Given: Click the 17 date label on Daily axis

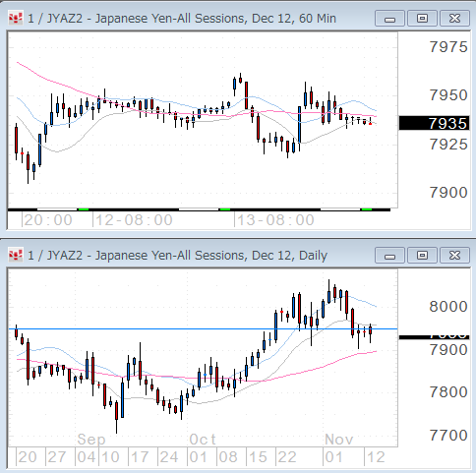Looking at the screenshot, I should (140, 457).
